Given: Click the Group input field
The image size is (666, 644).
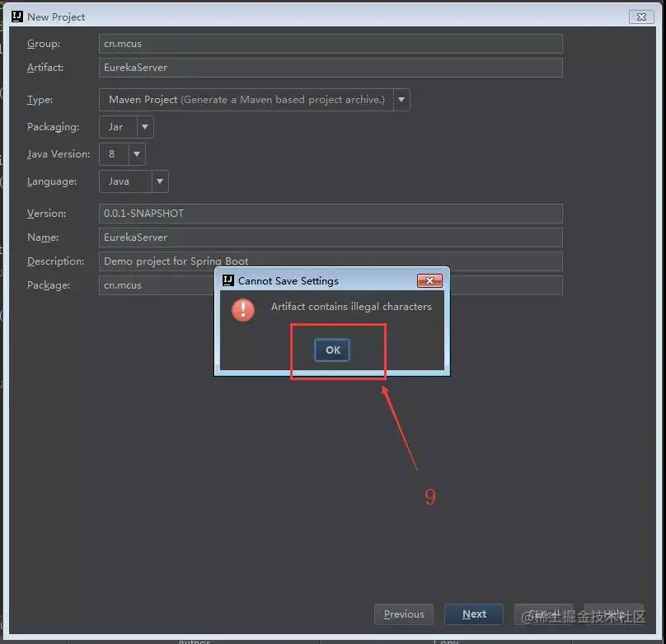Looking at the screenshot, I should pyautogui.click(x=331, y=44).
